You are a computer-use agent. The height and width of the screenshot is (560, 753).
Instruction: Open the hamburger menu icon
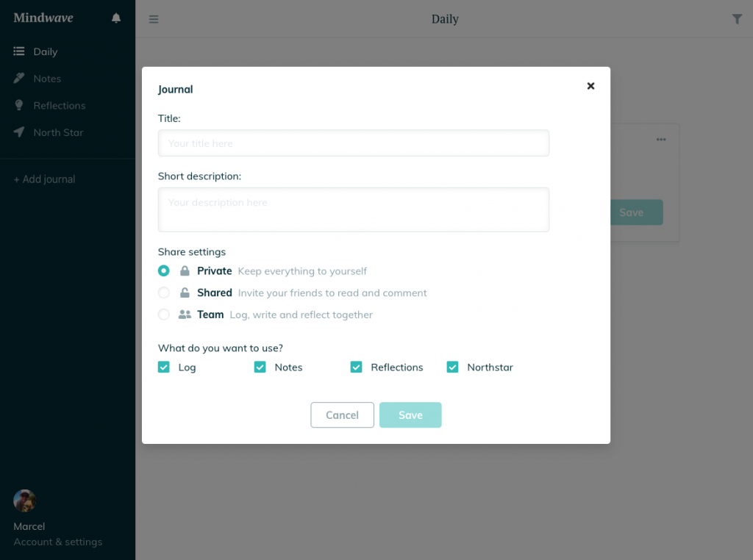tap(154, 19)
